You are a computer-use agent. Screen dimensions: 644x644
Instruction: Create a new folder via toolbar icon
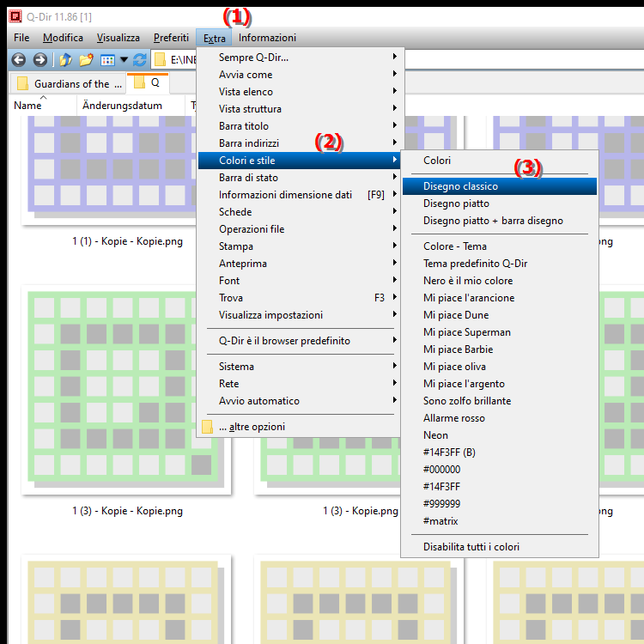[86, 60]
